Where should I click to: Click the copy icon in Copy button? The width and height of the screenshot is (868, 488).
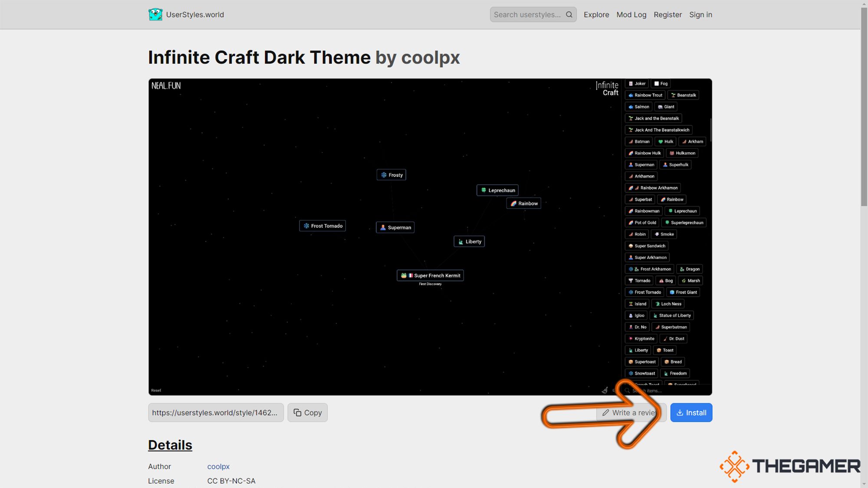[x=297, y=413]
